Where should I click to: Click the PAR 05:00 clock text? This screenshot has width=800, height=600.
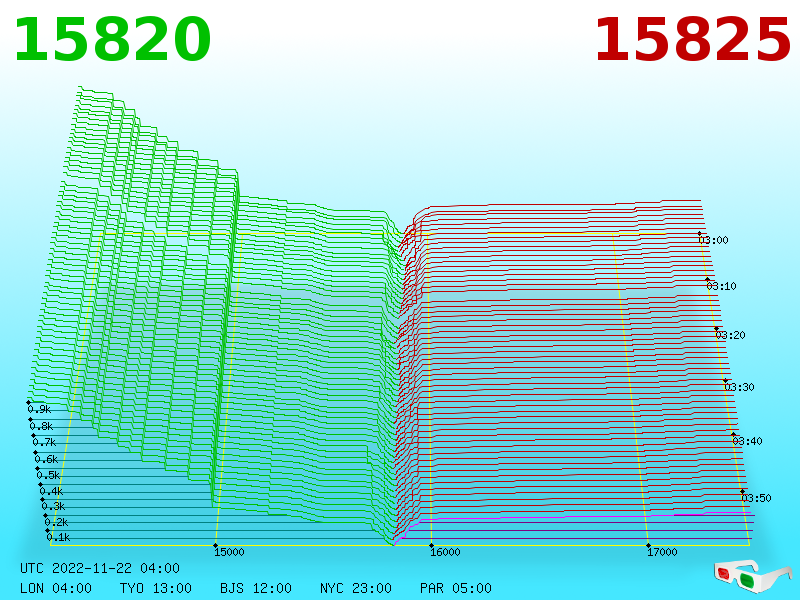pyautogui.click(x=456, y=588)
